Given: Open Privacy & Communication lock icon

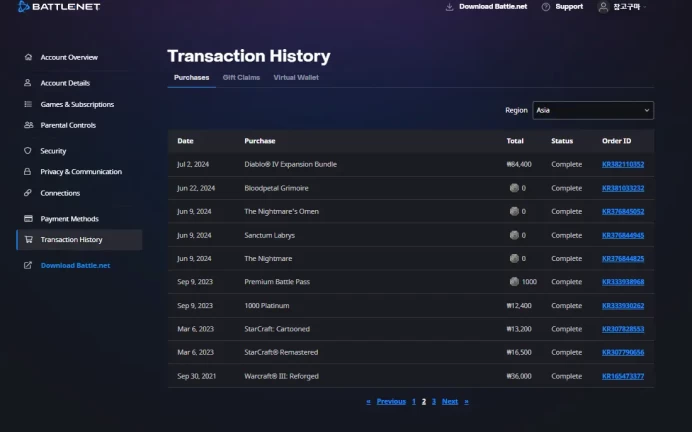Looking at the screenshot, I should [27, 171].
